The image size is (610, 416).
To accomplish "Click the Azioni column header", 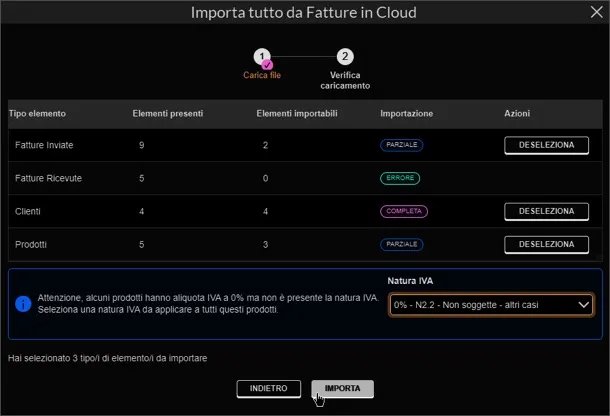I will pyautogui.click(x=517, y=114).
